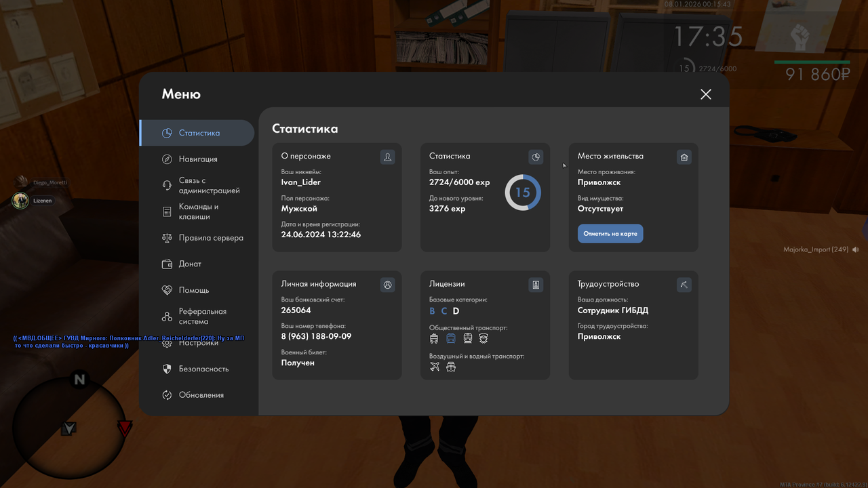Click the face icon on Личная информация card
Image resolution: width=868 pixels, height=488 pixels.
387,285
